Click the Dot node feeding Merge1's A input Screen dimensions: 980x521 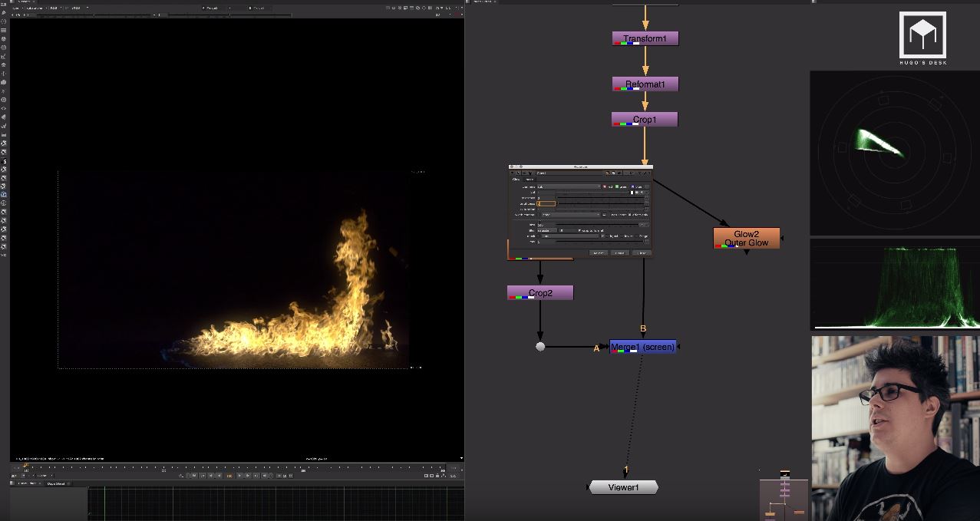click(540, 346)
